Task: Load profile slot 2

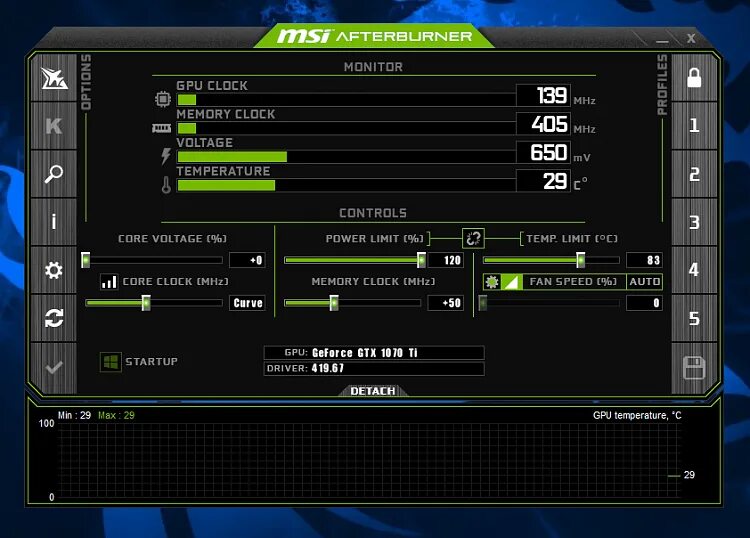Action: pos(694,174)
